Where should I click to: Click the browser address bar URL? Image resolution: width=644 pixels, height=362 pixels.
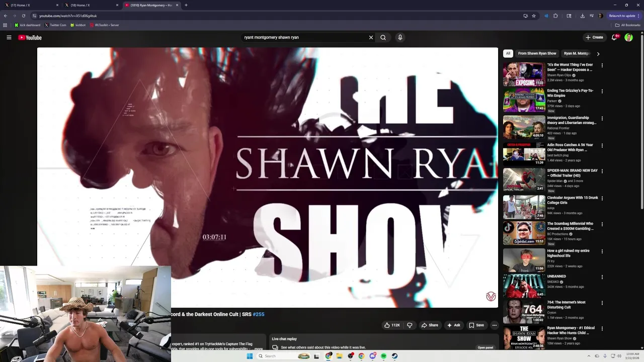[x=68, y=16]
